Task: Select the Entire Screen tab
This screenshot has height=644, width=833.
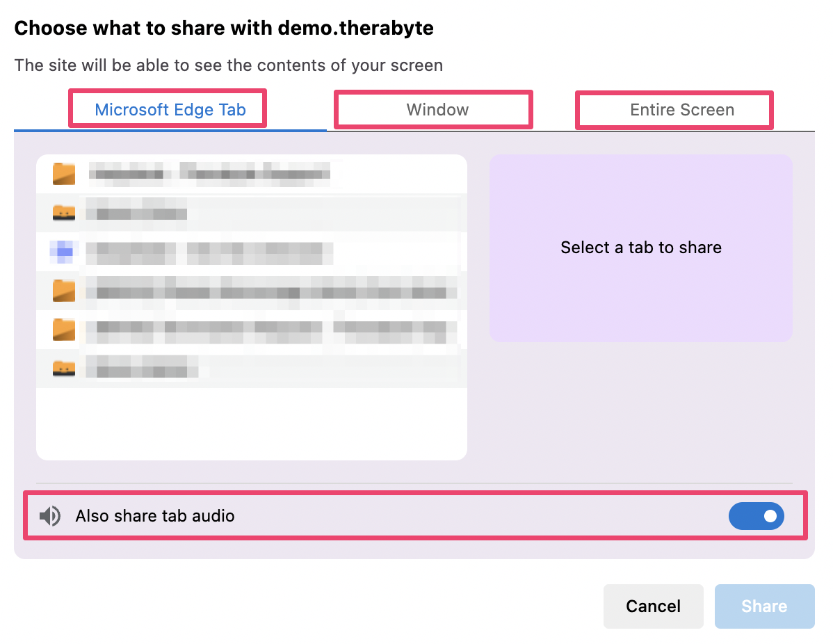Action: click(682, 109)
